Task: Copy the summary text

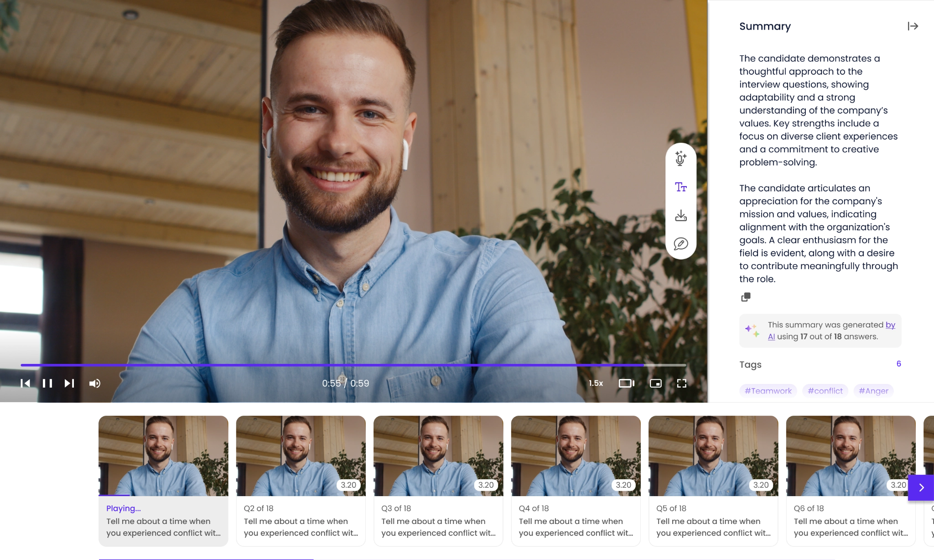Action: (746, 297)
